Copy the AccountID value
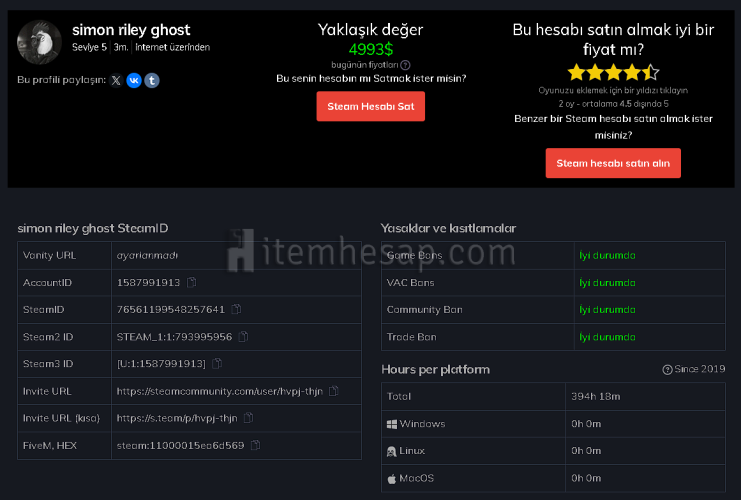 (x=191, y=283)
